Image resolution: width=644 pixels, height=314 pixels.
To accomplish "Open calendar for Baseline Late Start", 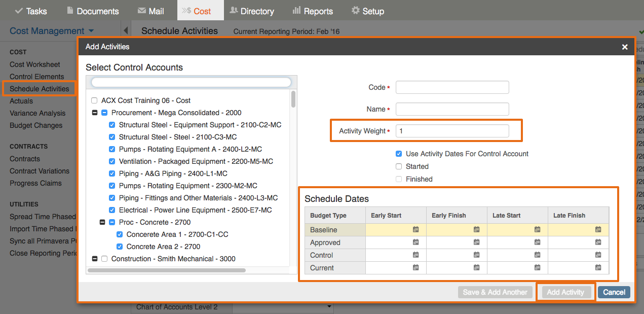I will [x=538, y=230].
